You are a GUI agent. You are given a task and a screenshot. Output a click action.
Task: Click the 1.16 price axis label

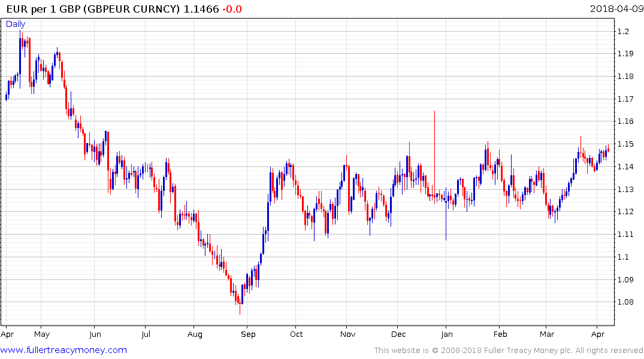pyautogui.click(x=625, y=121)
